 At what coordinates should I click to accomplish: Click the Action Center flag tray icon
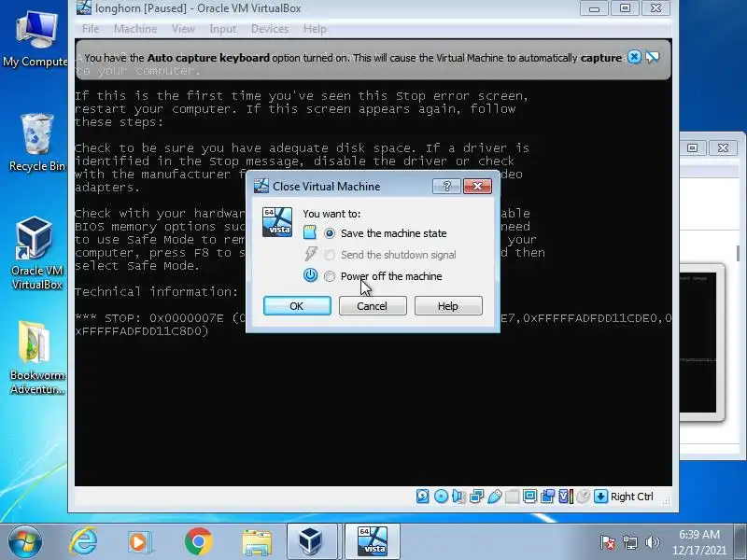[608, 542]
